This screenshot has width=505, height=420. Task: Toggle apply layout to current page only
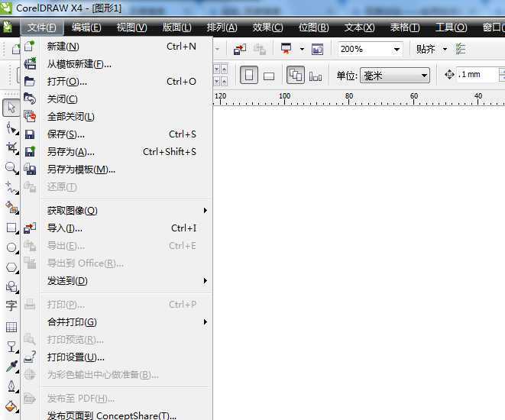(x=316, y=76)
